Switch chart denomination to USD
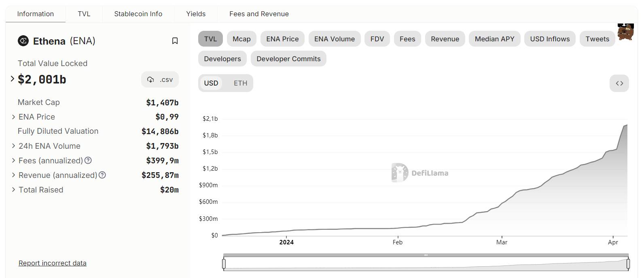The height and width of the screenshot is (278, 644). click(x=211, y=83)
